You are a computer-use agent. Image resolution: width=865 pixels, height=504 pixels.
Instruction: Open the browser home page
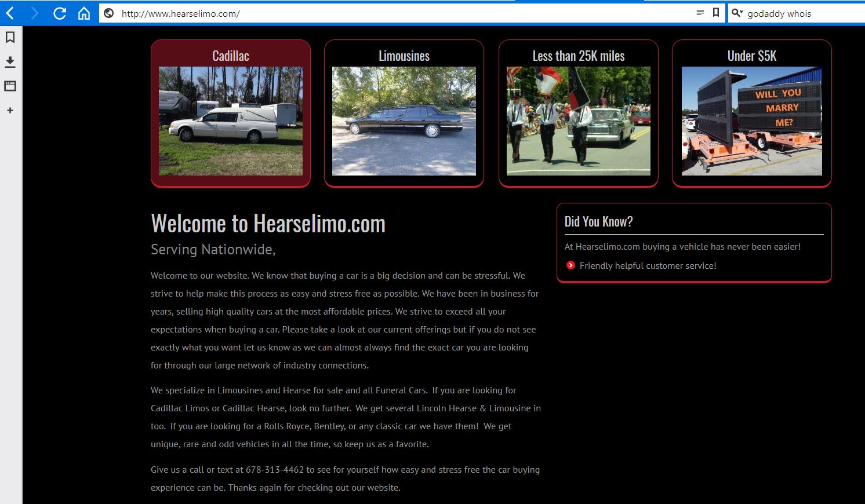(84, 13)
